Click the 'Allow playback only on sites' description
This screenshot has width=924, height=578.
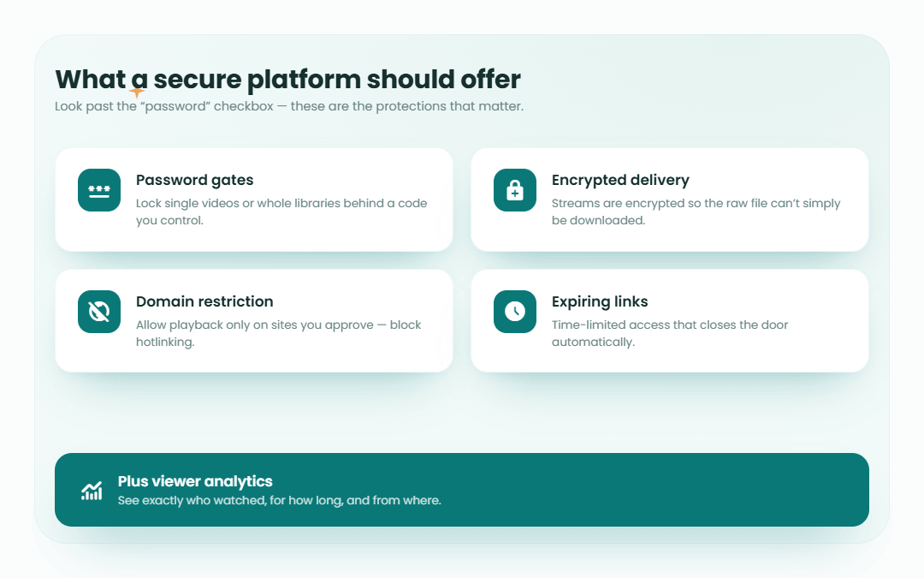pyautogui.click(x=278, y=333)
